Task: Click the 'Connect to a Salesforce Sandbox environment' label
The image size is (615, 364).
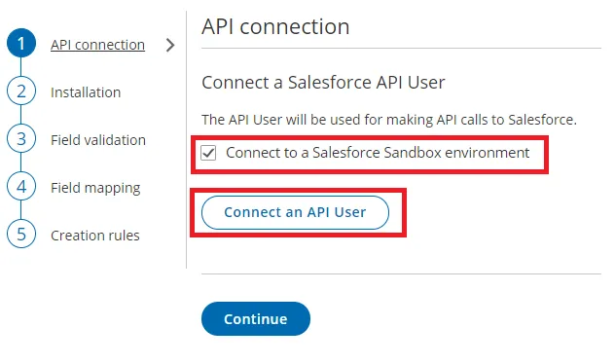Action: pos(378,153)
